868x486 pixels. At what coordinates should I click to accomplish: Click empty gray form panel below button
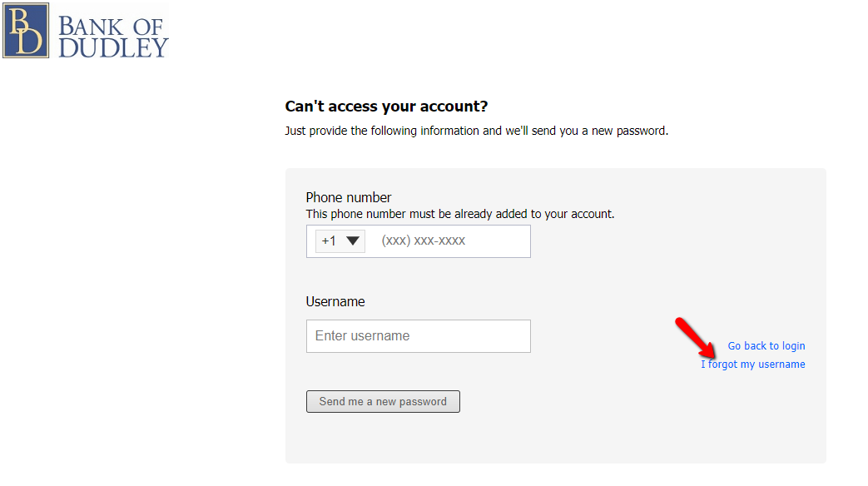(555, 439)
